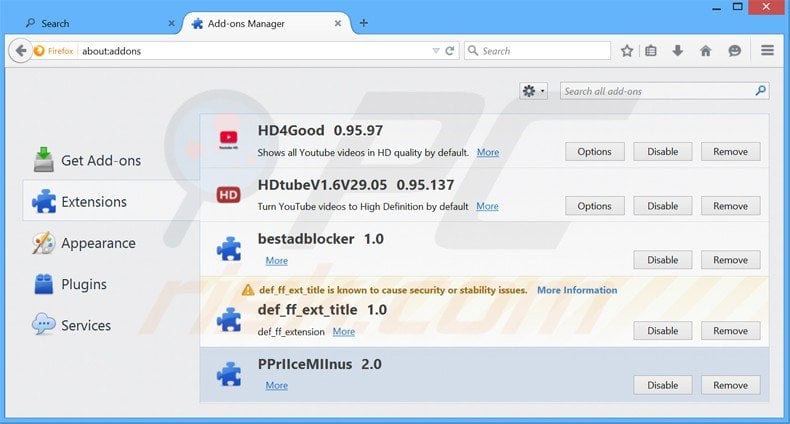Click the HD4Good YouTube icon

tap(228, 138)
